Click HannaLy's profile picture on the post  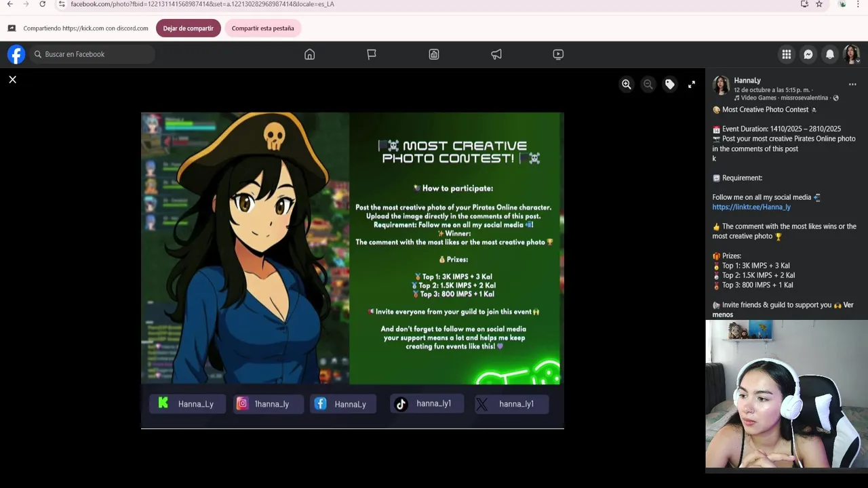pyautogui.click(x=721, y=85)
